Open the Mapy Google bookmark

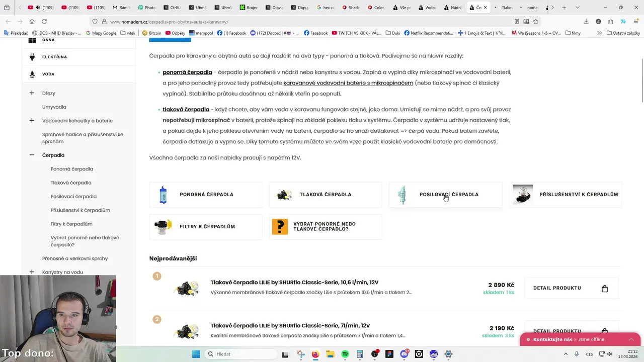pos(101,33)
